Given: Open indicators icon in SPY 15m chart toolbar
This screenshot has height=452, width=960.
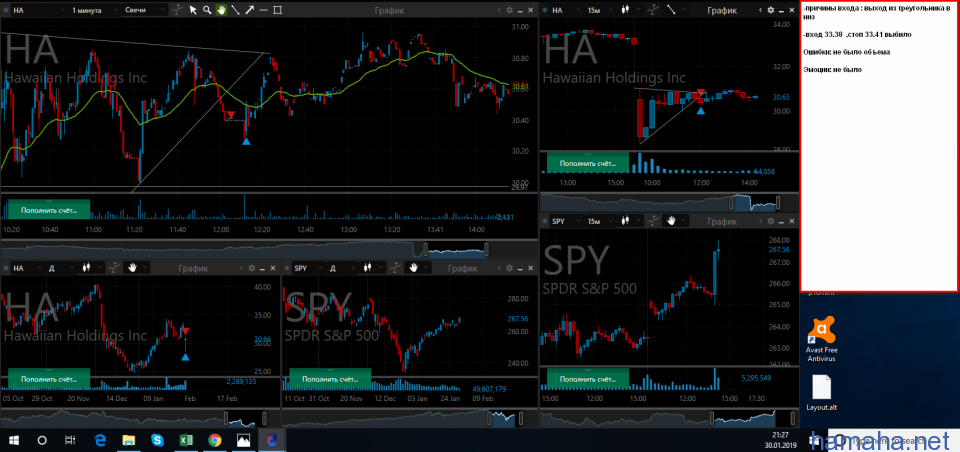Looking at the screenshot, I should [x=655, y=220].
